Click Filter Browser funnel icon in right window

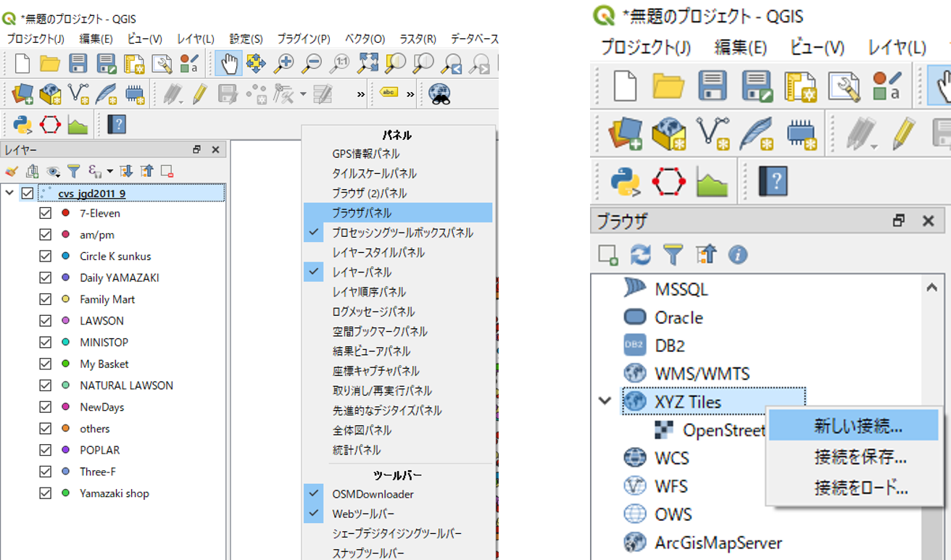click(673, 255)
